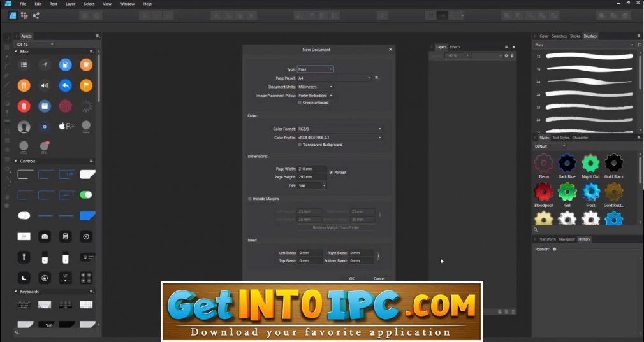This screenshot has width=644, height=342.
Task: Open the Layer menu
Action: [70, 4]
